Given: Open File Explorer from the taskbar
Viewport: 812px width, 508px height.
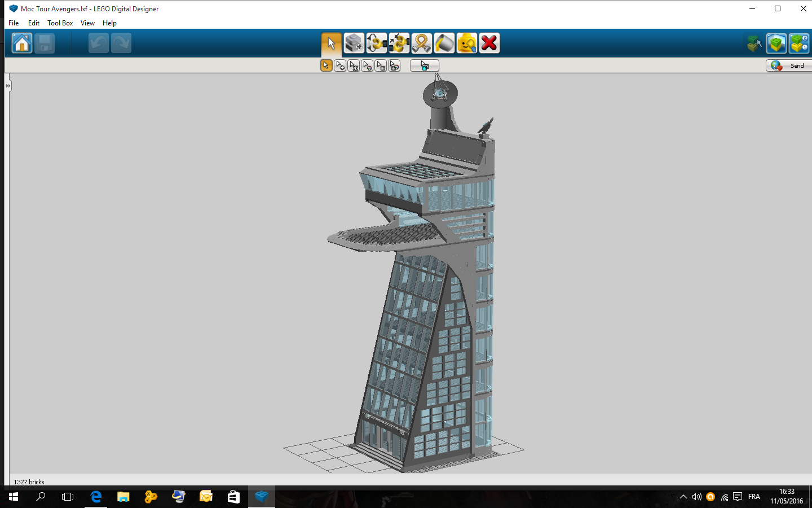Looking at the screenshot, I should tap(123, 497).
